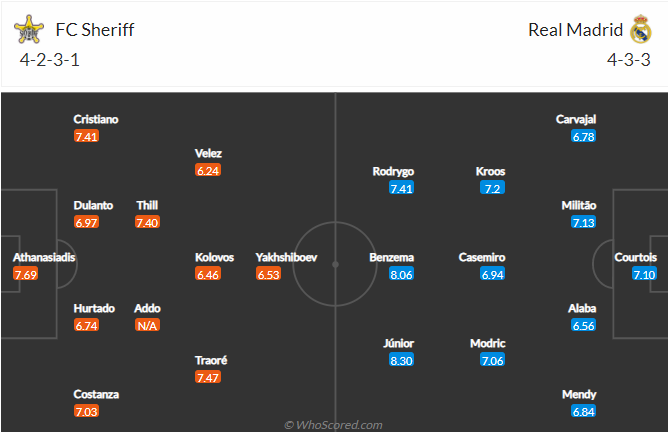Click the player name Casemiro
Image resolution: width=668 pixels, height=432 pixels.
tap(482, 257)
